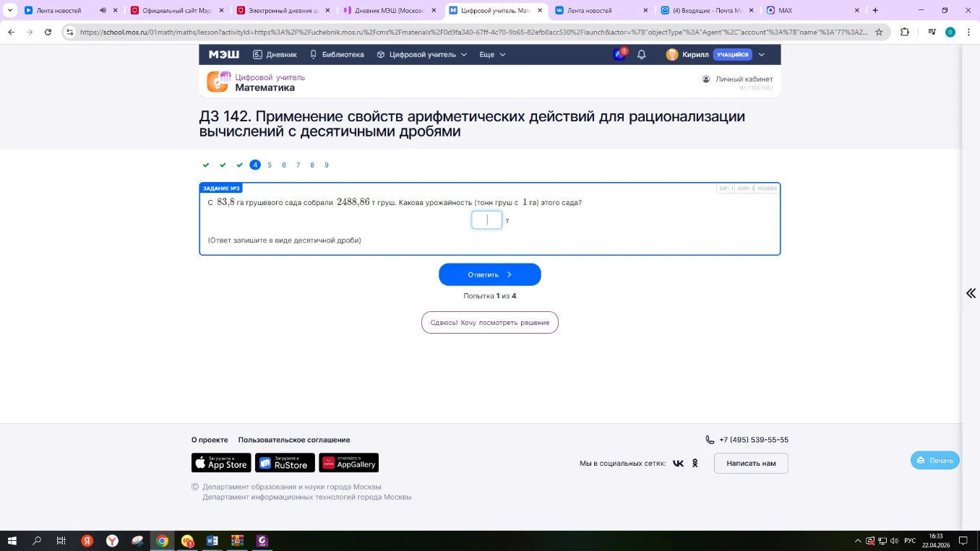Jump to task number 7
980x551 pixels.
pyautogui.click(x=298, y=165)
